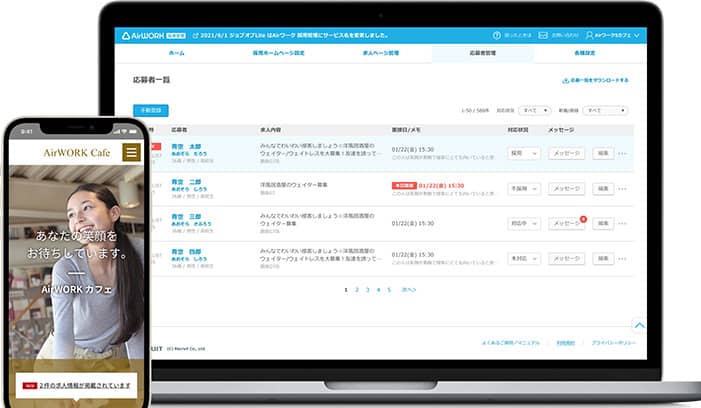Click the scroll-to-top arrow icon
The height and width of the screenshot is (408, 701).
639,324
